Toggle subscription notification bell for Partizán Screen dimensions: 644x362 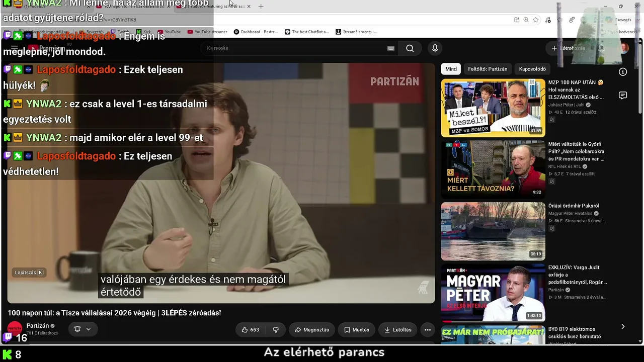(77, 329)
